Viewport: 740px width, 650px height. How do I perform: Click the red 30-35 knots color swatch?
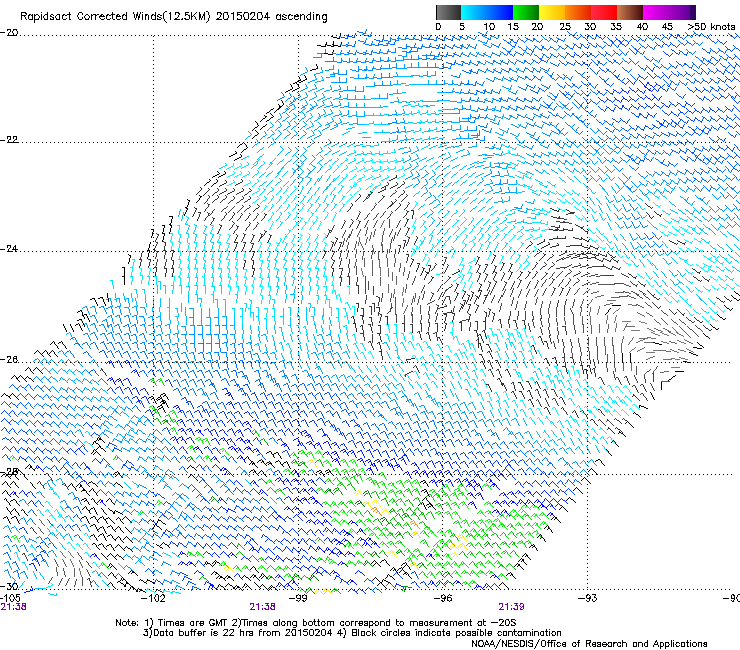[604, 12]
